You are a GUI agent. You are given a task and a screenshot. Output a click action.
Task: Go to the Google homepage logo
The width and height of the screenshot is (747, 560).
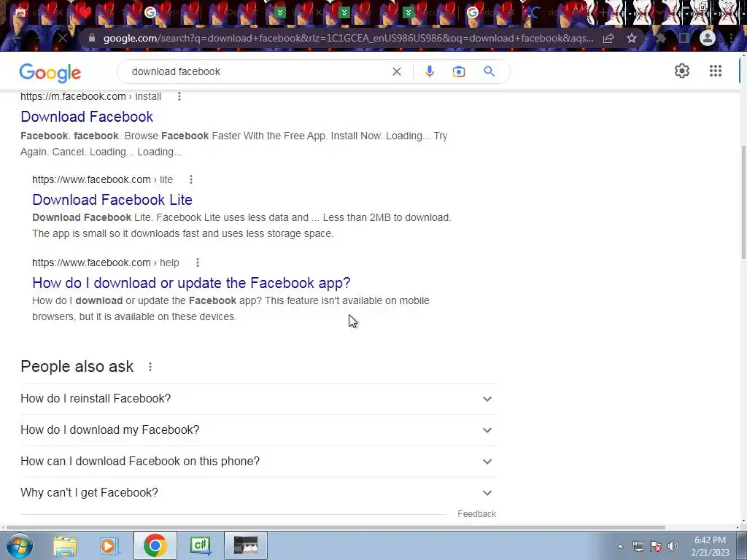point(50,73)
